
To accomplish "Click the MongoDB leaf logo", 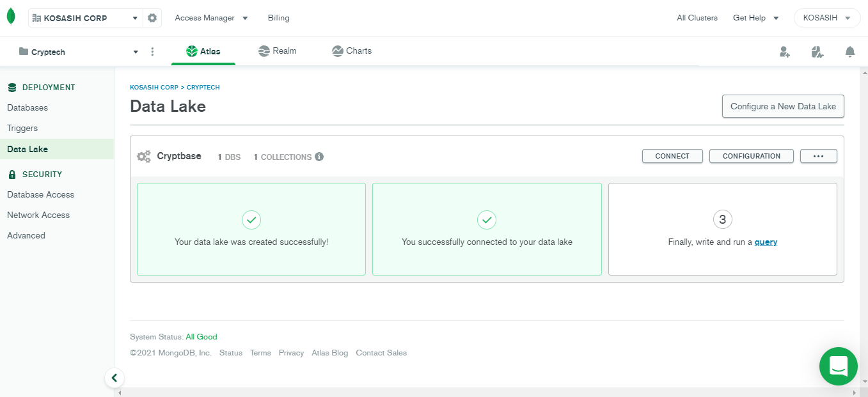I will coord(11,17).
